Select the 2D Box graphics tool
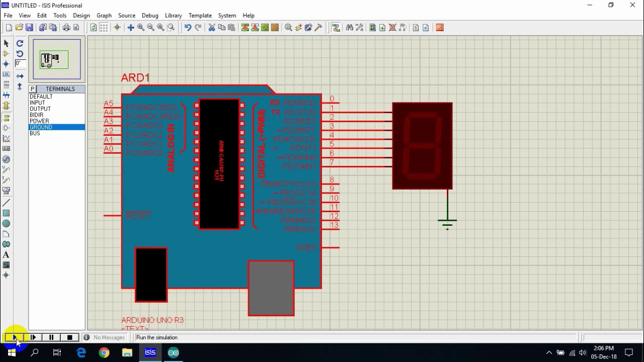Screen dimensions: 644x362 (x=6, y=213)
